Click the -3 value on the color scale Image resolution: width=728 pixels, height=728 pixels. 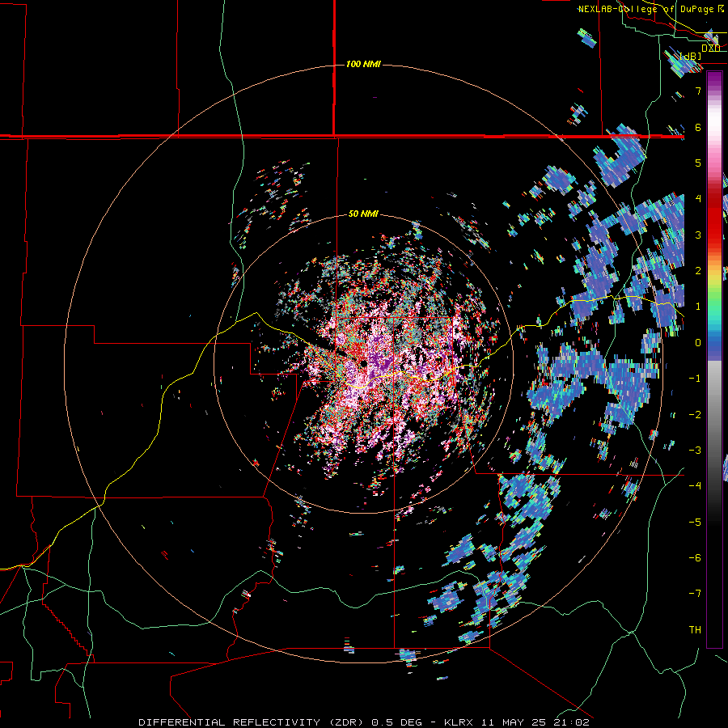695,451
